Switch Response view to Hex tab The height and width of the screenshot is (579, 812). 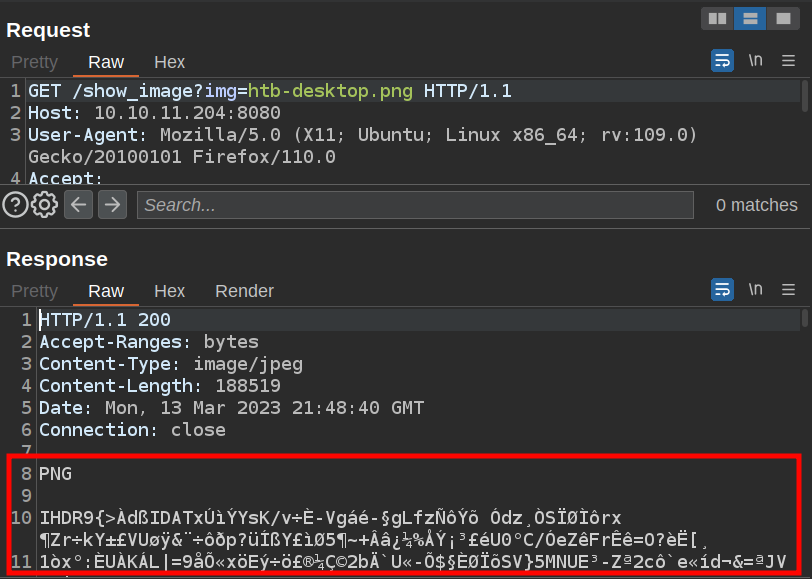click(169, 291)
